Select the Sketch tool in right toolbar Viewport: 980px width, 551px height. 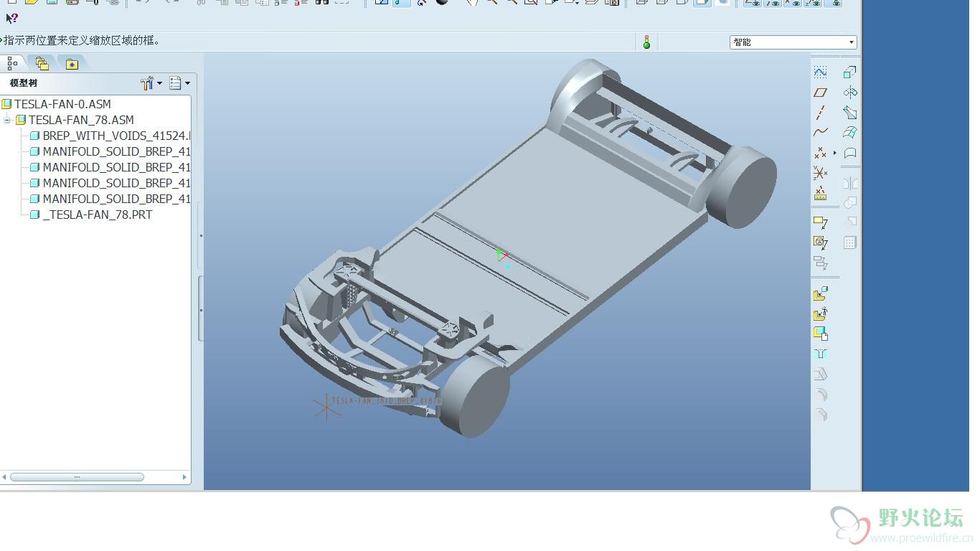[x=821, y=72]
